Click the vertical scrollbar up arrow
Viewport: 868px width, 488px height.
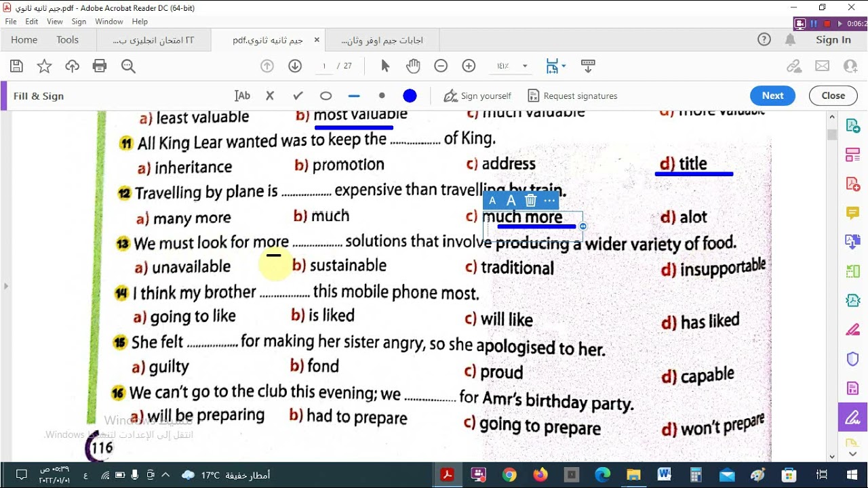[832, 117]
